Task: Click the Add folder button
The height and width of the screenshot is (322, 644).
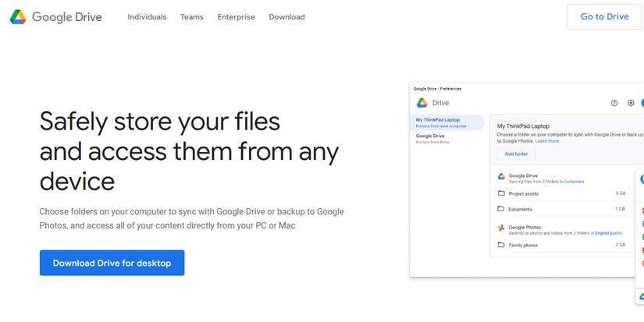Action: coord(516,154)
